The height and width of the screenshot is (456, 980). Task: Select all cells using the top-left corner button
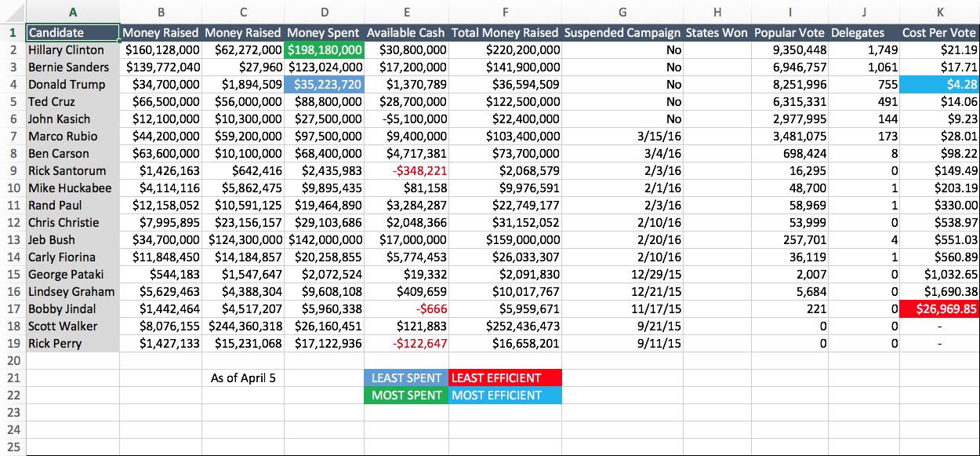click(12, 13)
